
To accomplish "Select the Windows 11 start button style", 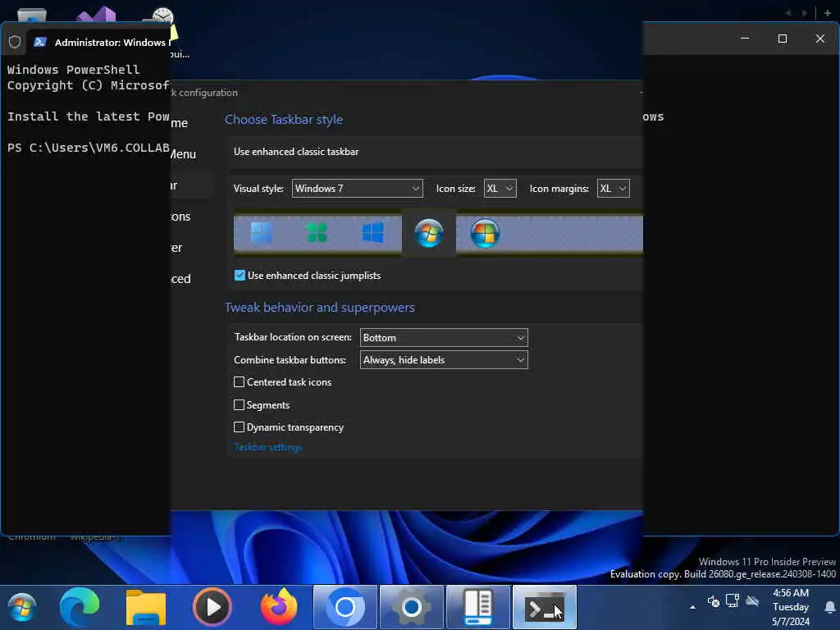I will click(261, 233).
